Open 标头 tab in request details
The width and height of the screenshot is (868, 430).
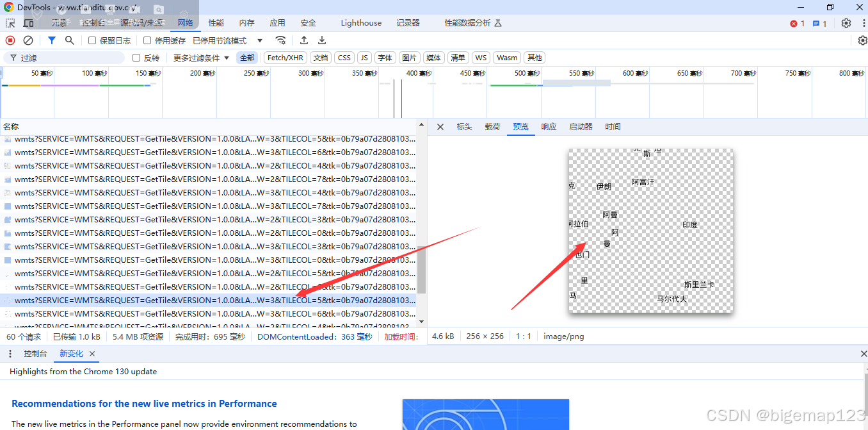click(464, 127)
